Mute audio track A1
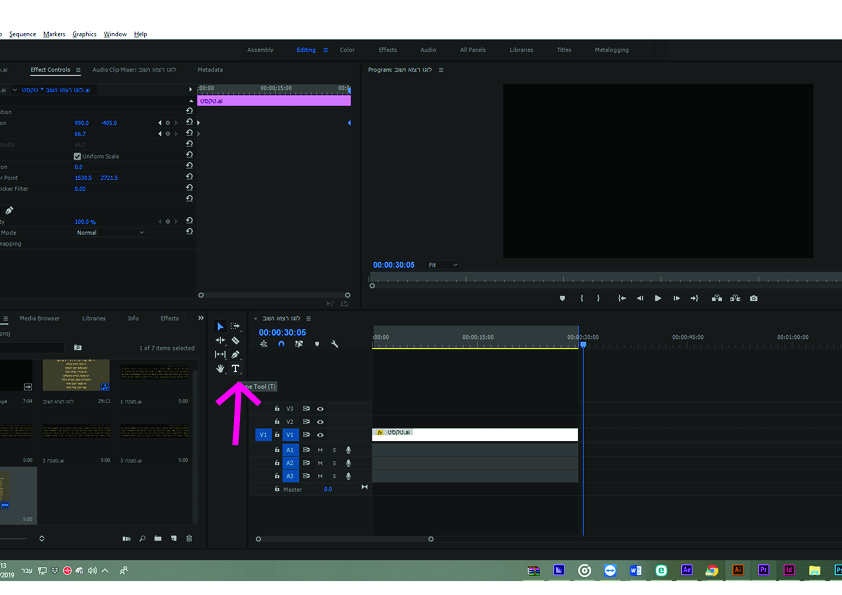 click(320, 450)
